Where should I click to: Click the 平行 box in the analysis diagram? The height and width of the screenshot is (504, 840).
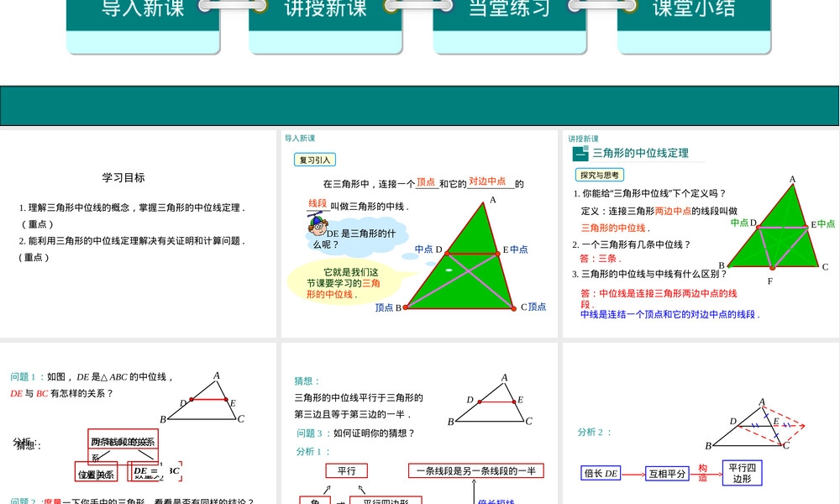point(347,470)
